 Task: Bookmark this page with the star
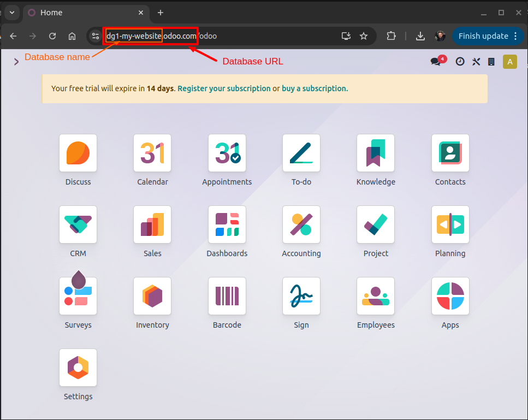point(364,36)
